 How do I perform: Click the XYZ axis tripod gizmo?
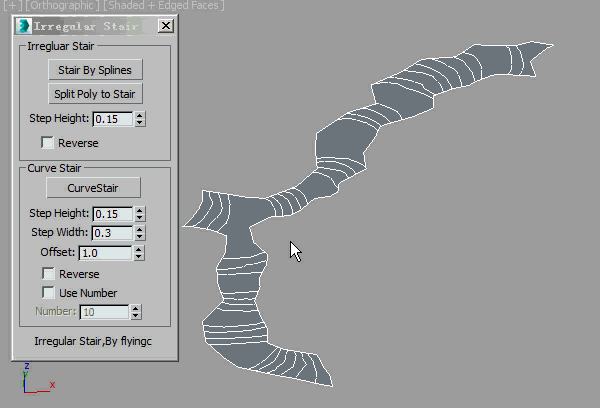pos(38,378)
